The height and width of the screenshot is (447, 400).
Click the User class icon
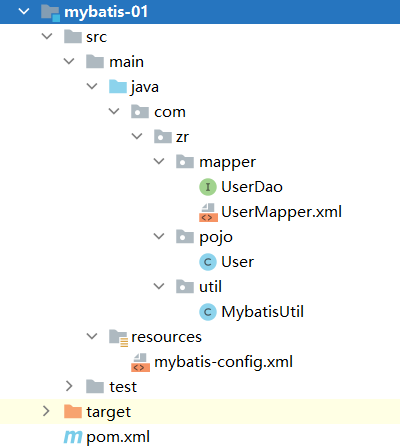[x=208, y=262]
